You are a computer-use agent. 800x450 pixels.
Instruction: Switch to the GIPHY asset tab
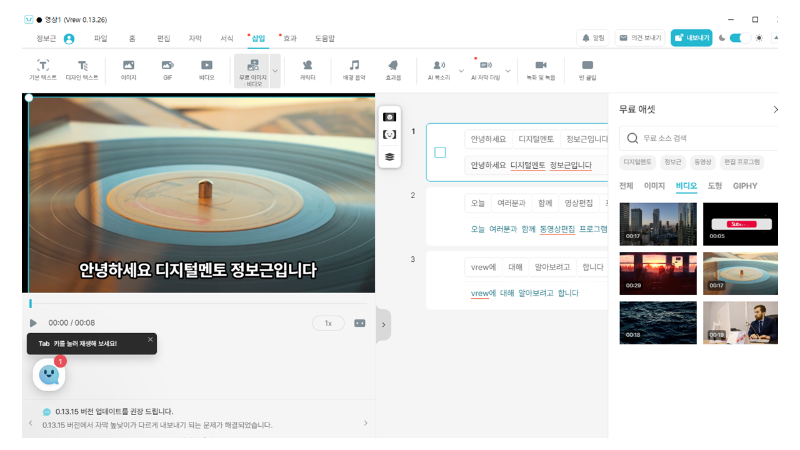click(745, 185)
